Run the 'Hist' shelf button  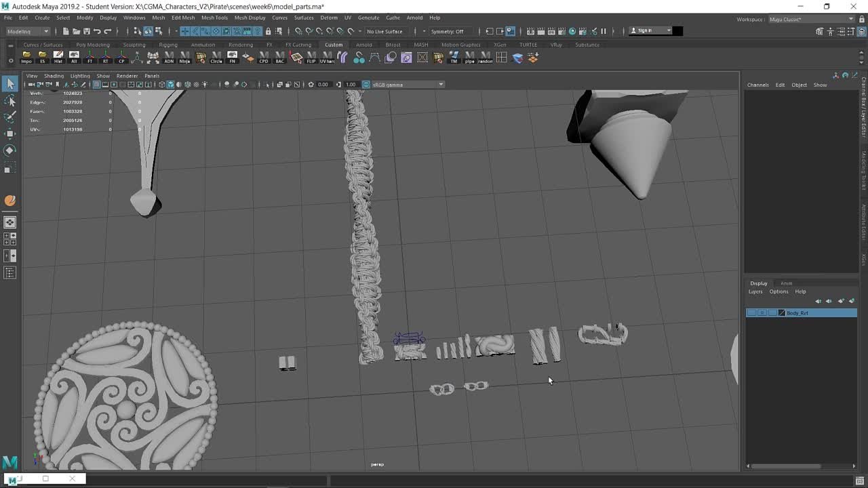58,58
